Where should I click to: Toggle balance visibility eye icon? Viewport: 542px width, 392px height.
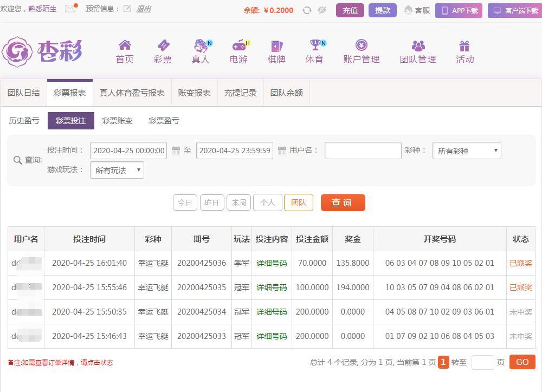click(x=322, y=10)
